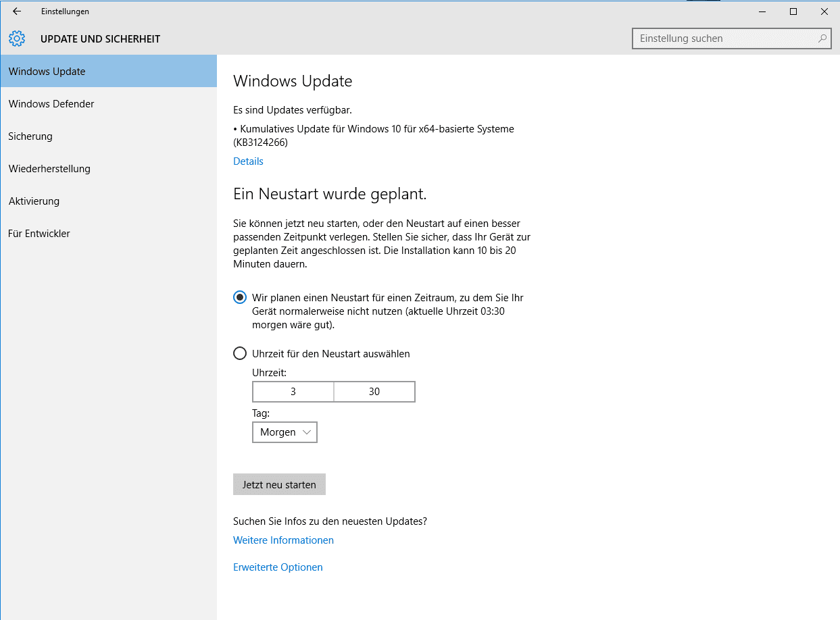This screenshot has width=840, height=620.
Task: Select Uhrzeit für den Neustart auswählen
Action: click(240, 353)
